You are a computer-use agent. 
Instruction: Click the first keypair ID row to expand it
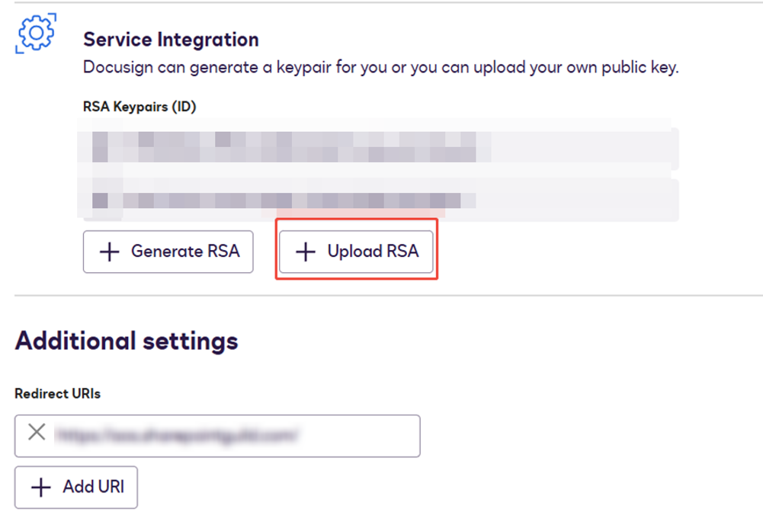[x=305, y=145]
